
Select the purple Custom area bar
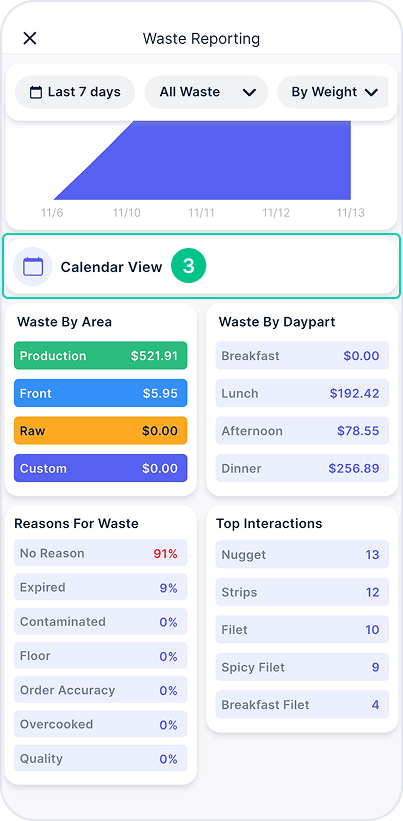click(x=100, y=468)
